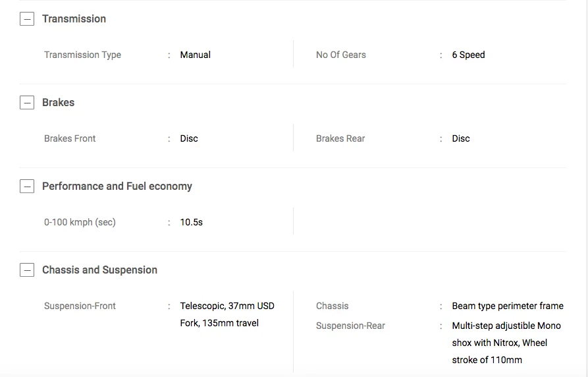The image size is (588, 377).
Task: Click the Transmission section heading
Action: (x=74, y=19)
